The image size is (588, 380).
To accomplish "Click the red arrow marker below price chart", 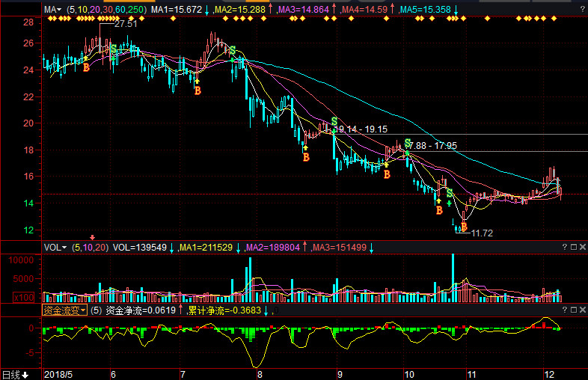I will click(x=94, y=237).
